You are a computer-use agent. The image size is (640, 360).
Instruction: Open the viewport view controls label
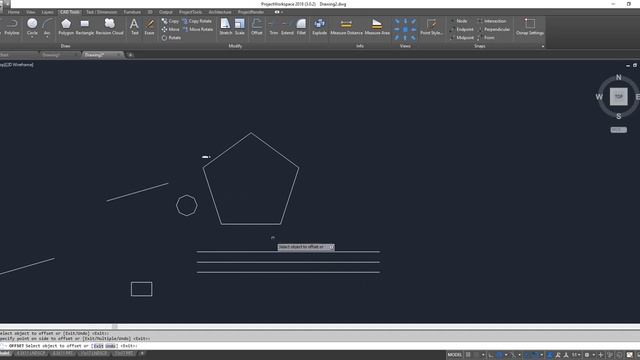point(16,64)
